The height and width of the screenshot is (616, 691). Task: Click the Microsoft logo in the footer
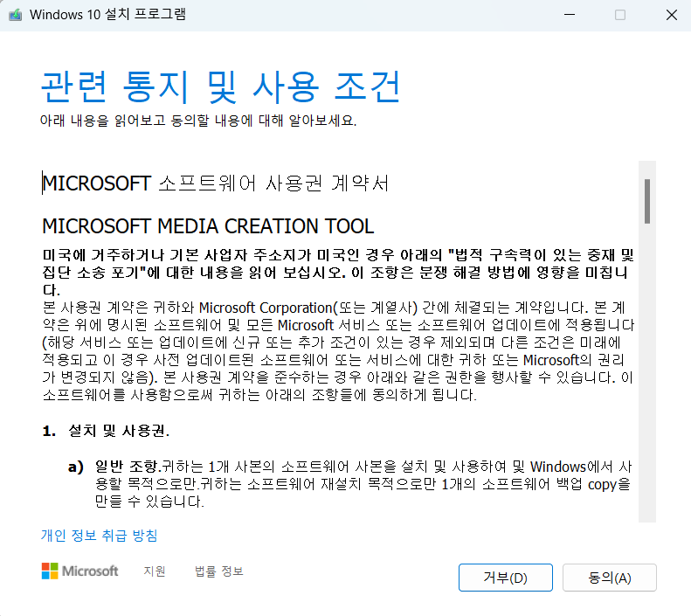(x=79, y=571)
